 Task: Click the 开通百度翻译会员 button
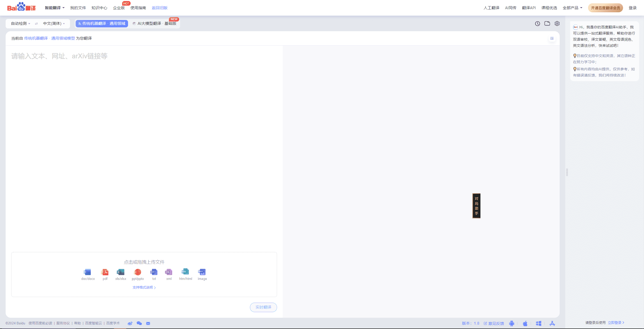pos(605,8)
